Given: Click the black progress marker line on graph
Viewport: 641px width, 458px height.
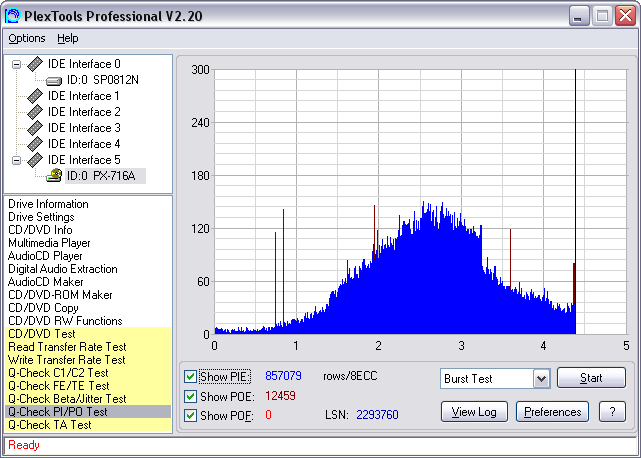Looking at the screenshot, I should pos(576,202).
